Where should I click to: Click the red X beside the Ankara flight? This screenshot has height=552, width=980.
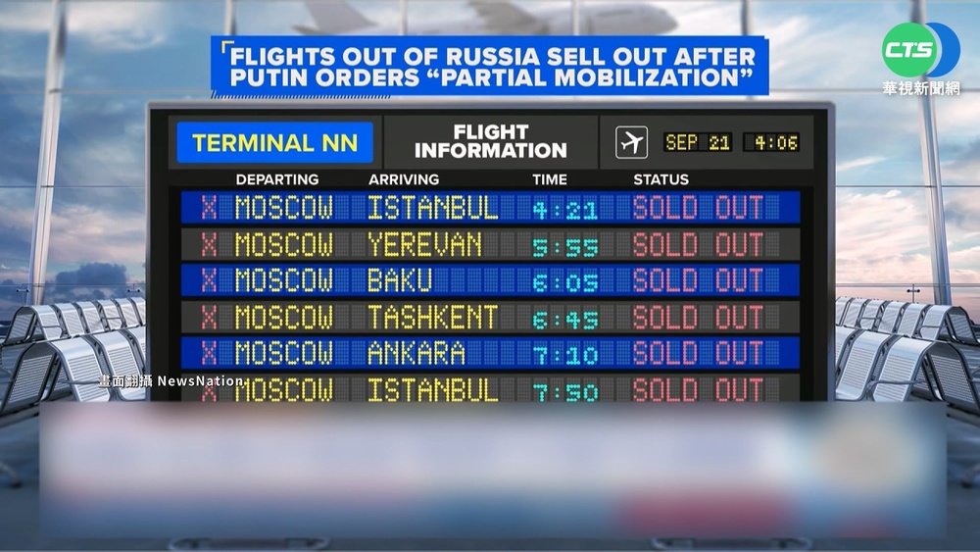pyautogui.click(x=209, y=353)
